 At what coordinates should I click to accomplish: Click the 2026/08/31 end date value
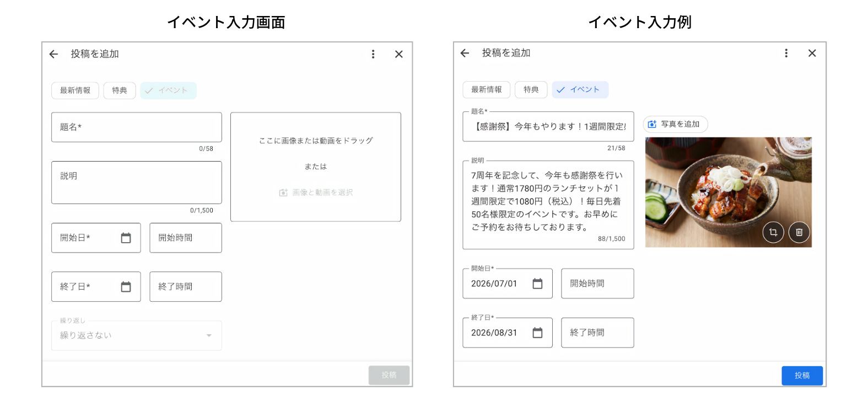point(494,333)
